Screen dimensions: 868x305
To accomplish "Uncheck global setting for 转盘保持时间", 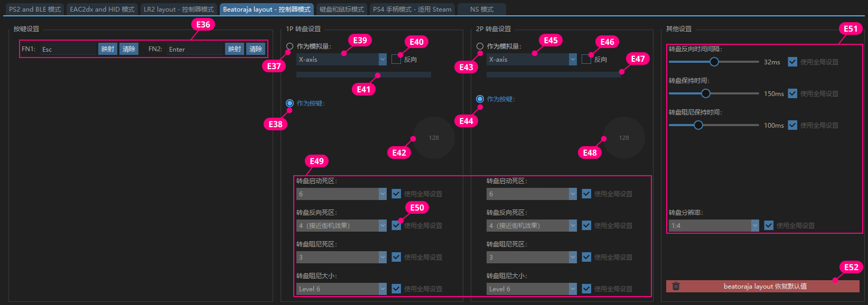I will point(792,93).
